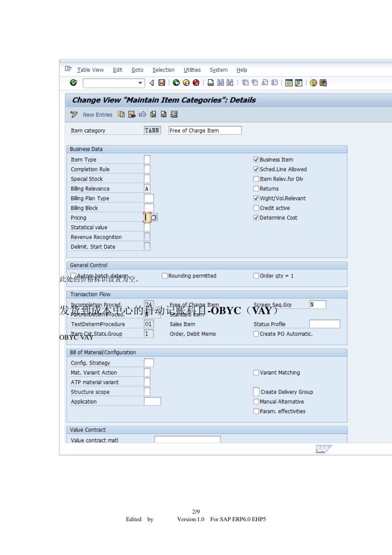
Task: Open the Help menu
Action: (x=242, y=70)
